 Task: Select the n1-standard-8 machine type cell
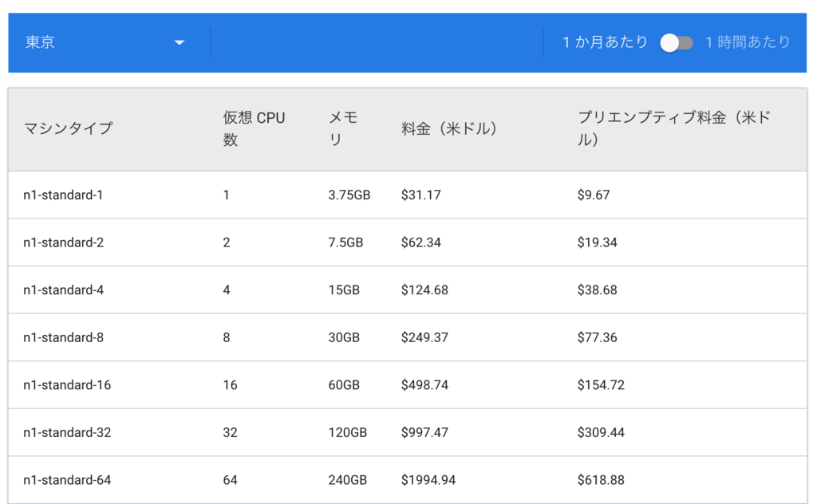(64, 337)
